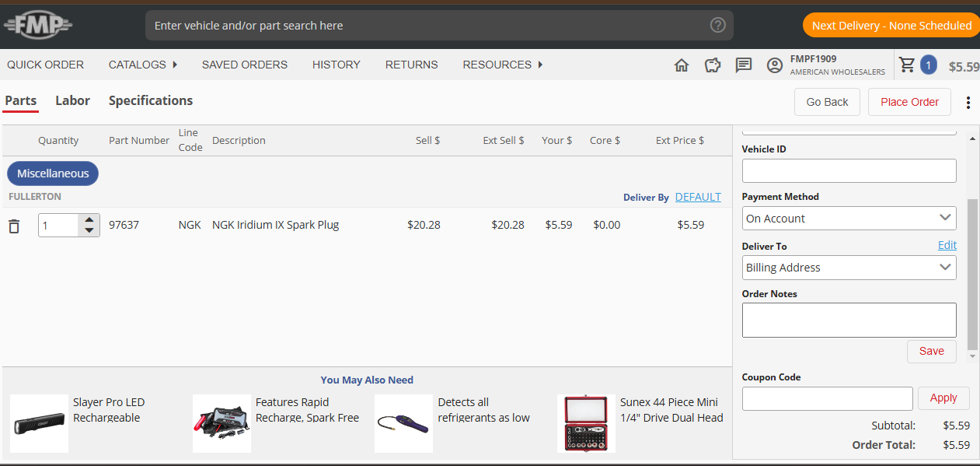Click the cart item count badge

928,65
